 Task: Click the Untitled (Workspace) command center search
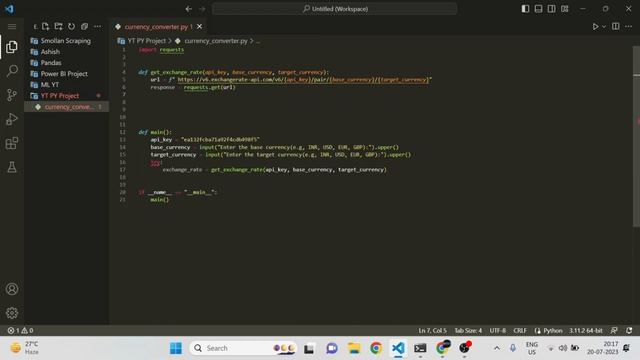point(334,9)
